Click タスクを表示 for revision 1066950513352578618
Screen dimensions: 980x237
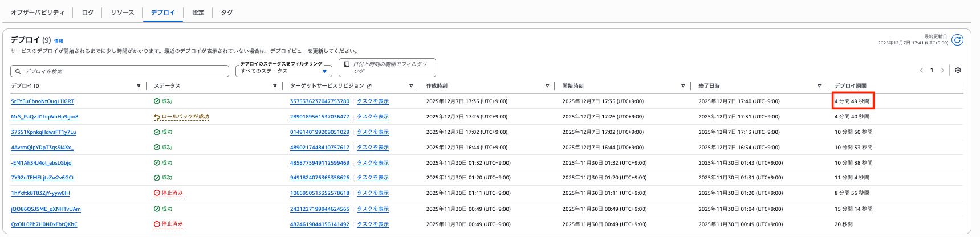373,193
